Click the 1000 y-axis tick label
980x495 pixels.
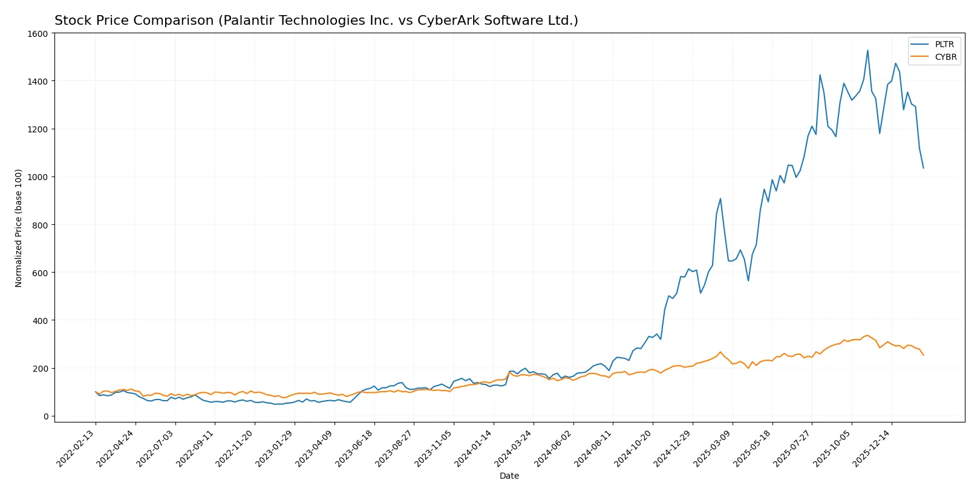pyautogui.click(x=38, y=177)
